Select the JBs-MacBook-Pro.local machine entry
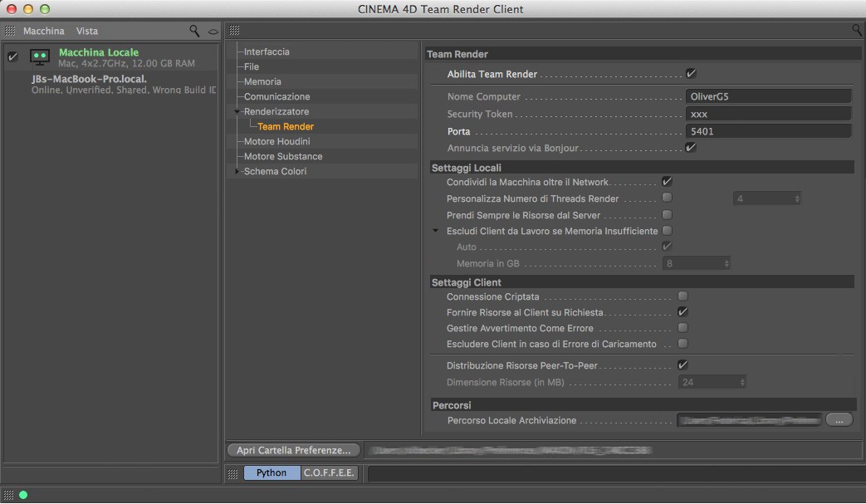This screenshot has width=866, height=504. (x=124, y=85)
